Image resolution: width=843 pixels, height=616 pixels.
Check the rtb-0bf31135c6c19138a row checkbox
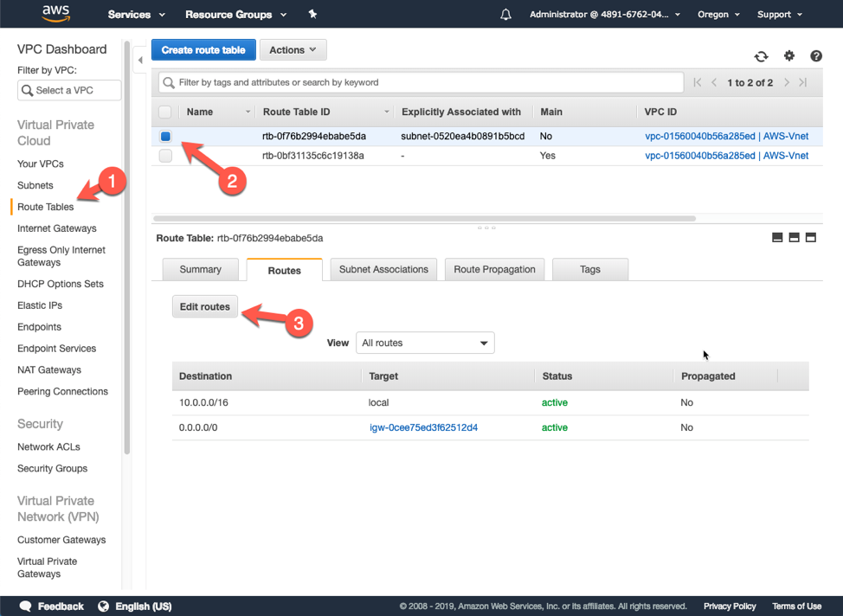point(165,156)
